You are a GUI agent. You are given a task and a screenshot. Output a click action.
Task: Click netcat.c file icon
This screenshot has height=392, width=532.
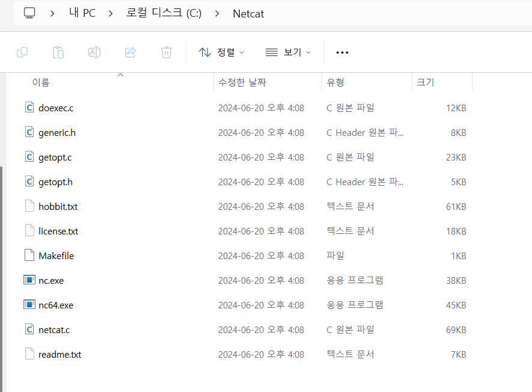click(x=29, y=329)
